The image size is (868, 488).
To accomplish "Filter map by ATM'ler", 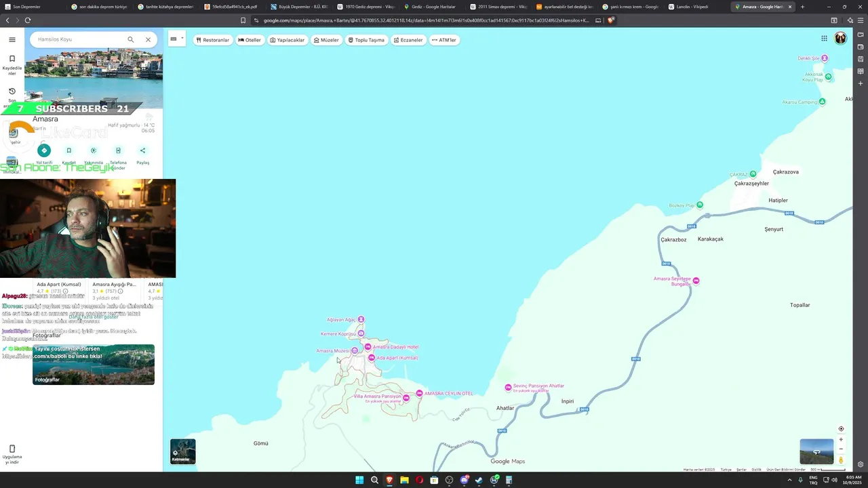I will coord(444,40).
